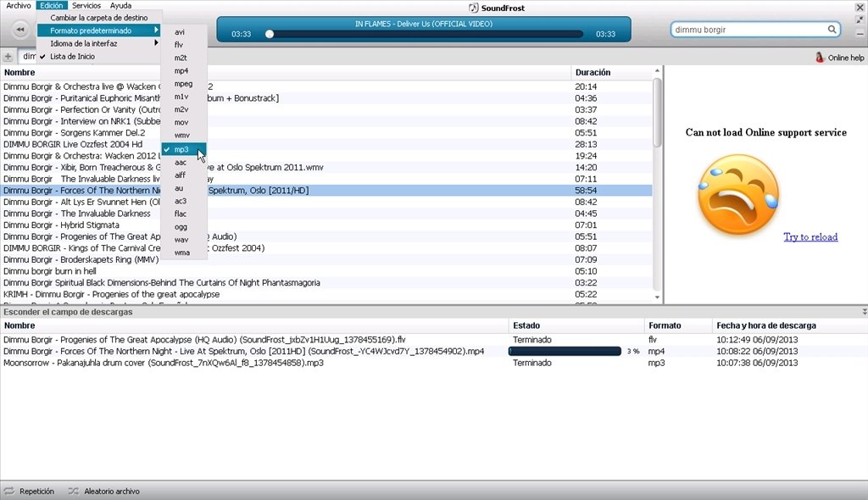Click 'IN FLAMES - Deliver Us' track title

point(424,24)
